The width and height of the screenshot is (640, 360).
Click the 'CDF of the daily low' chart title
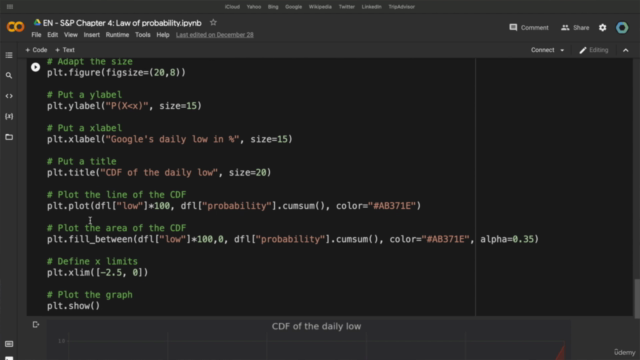click(316, 327)
